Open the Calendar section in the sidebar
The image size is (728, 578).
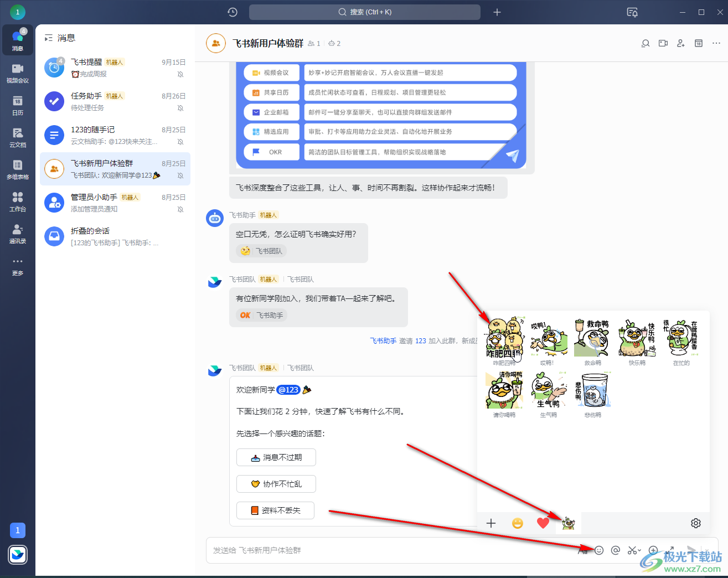(18, 105)
